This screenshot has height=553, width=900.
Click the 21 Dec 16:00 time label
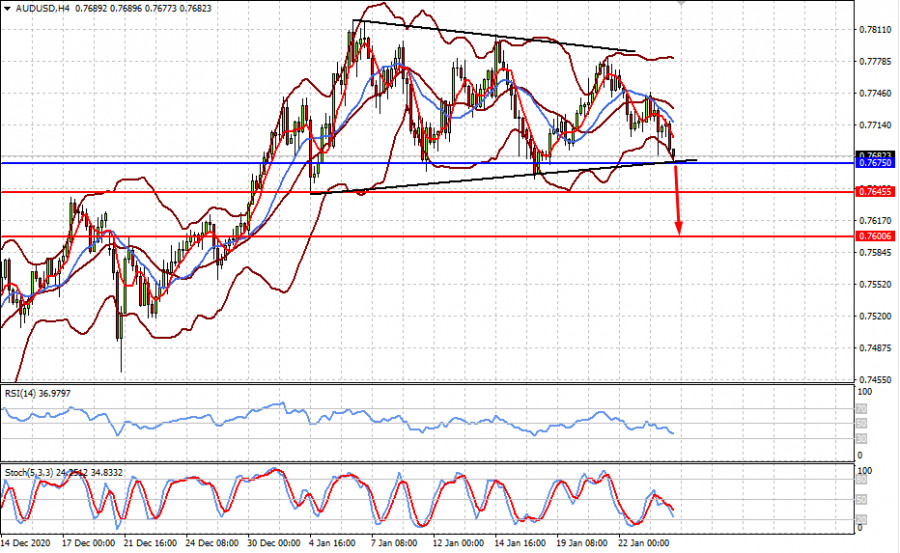coord(150,543)
